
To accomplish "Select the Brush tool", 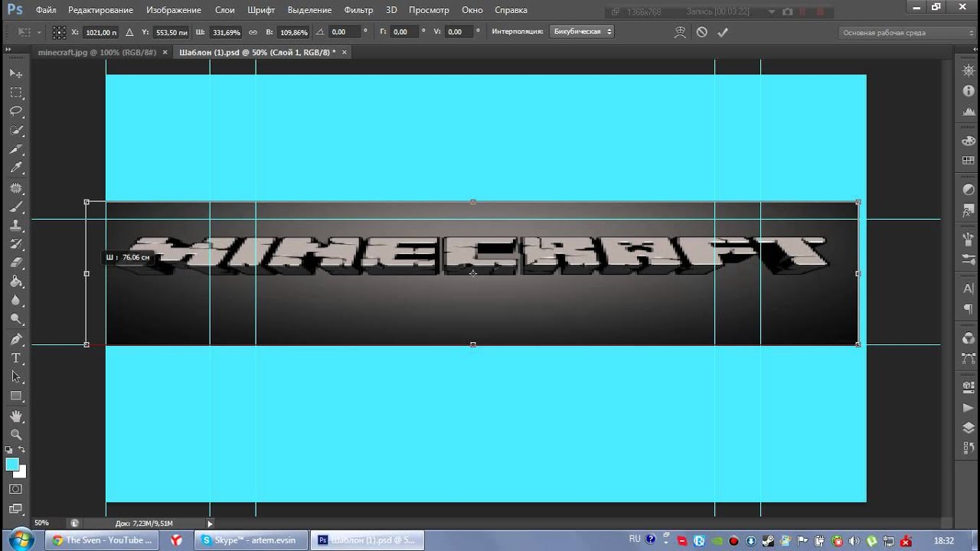I will pos(15,207).
